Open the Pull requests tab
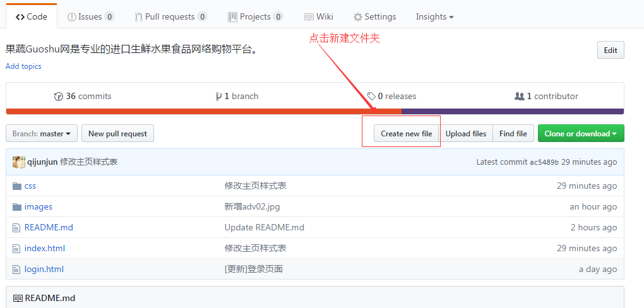This screenshot has width=644, height=308. 171,17
